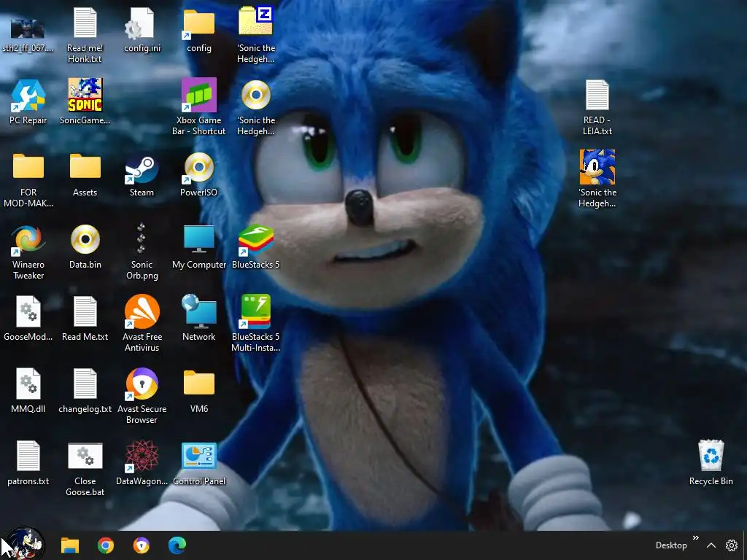
Task: Show hidden system tray icons
Action: (711, 545)
